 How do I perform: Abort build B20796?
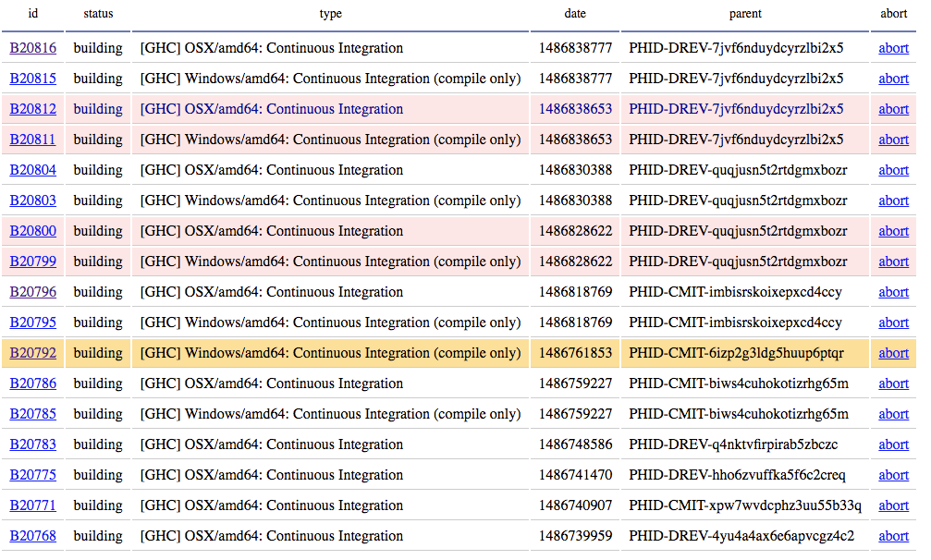(x=893, y=292)
